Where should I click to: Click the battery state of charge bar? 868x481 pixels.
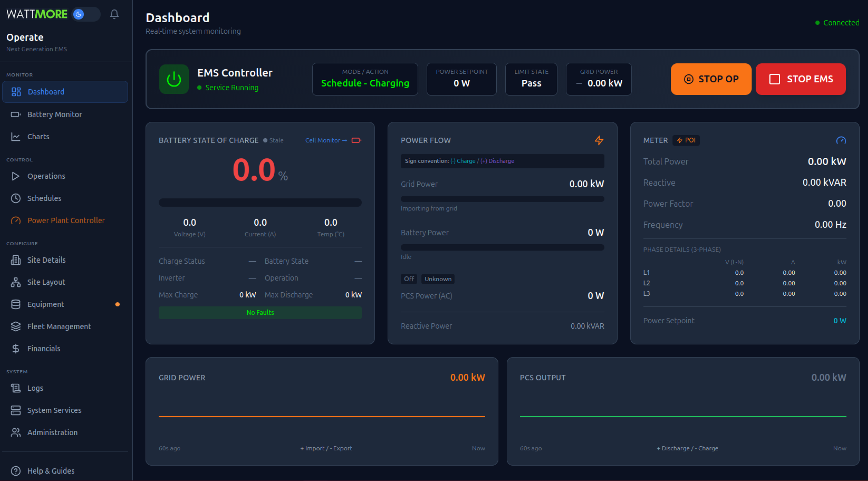tap(260, 203)
